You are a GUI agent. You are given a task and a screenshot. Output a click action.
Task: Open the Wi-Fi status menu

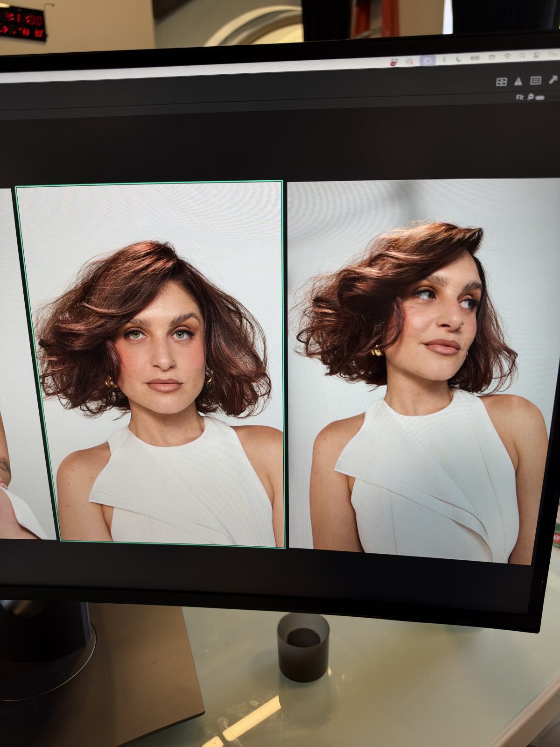(507, 56)
